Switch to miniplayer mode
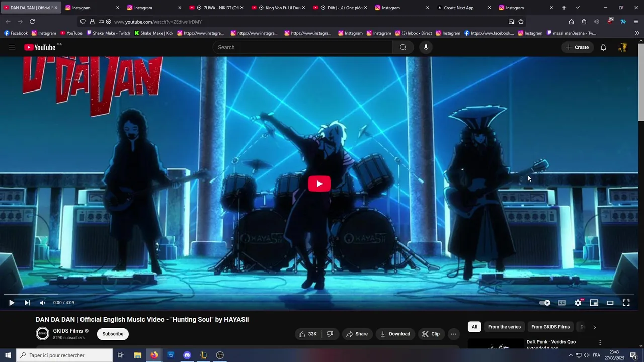The image size is (644, 362). [594, 303]
